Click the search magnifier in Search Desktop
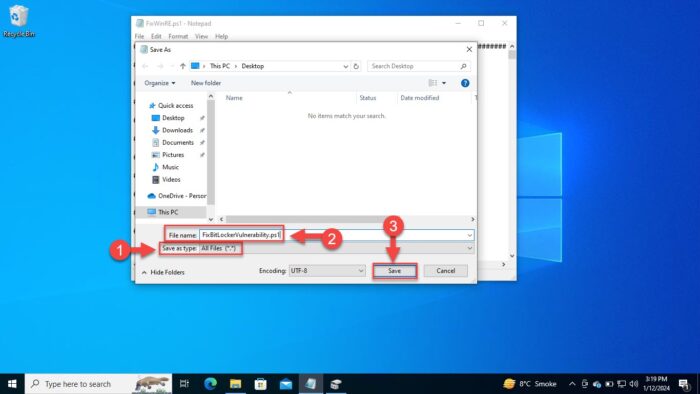The height and width of the screenshot is (394, 700). pos(463,66)
